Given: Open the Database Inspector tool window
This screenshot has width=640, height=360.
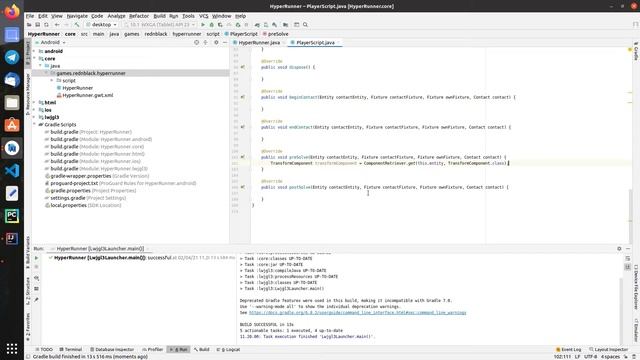Looking at the screenshot, I should [112, 349].
